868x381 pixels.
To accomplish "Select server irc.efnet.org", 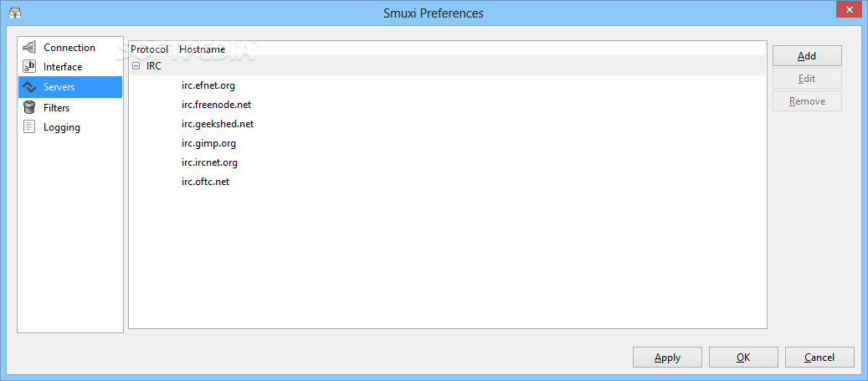I will (208, 85).
